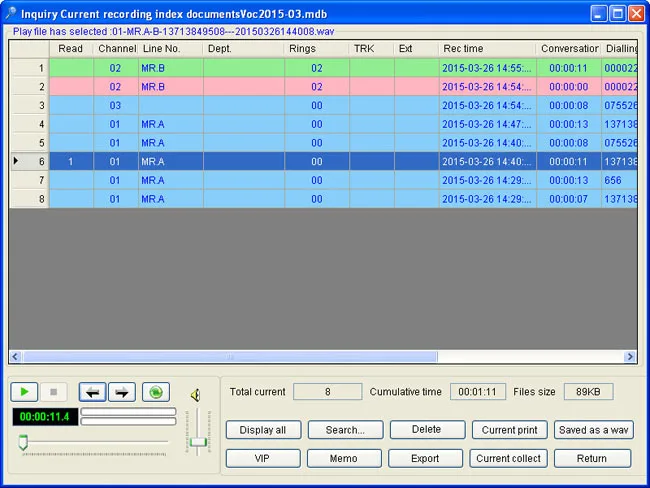Click the Channel column header
Screen dimensions: 650x488
(x=116, y=49)
